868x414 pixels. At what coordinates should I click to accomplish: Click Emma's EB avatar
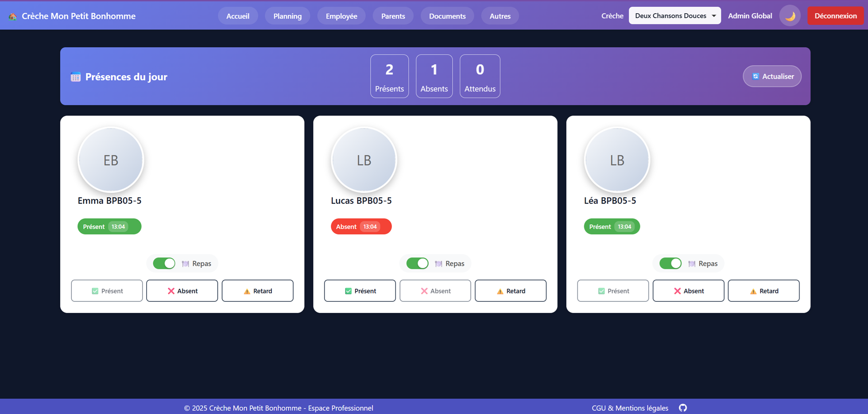(x=111, y=160)
